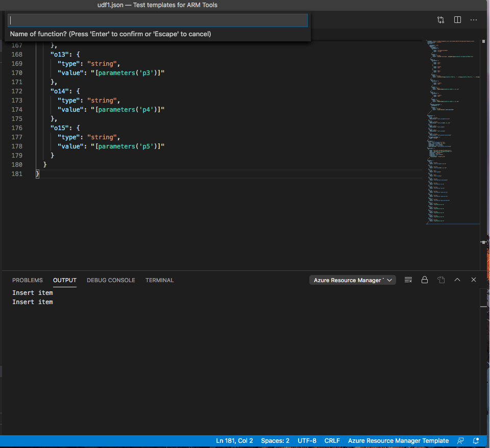
Task: Clear the Output panel contents
Action: (408, 280)
